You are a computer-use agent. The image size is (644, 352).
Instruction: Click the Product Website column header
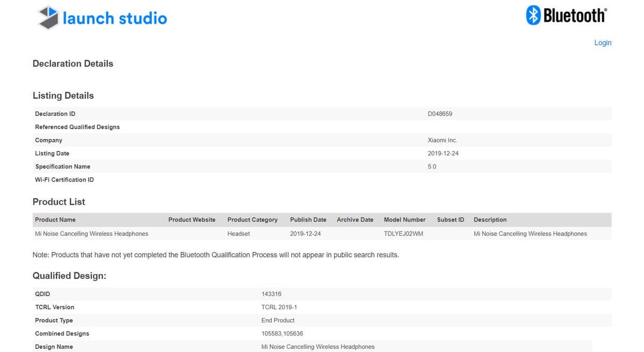(192, 220)
